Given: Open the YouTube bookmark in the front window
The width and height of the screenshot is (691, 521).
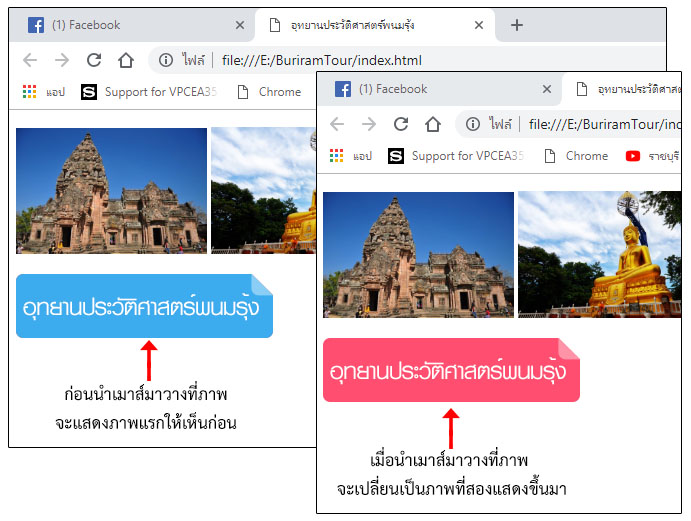Looking at the screenshot, I should coord(633,156).
